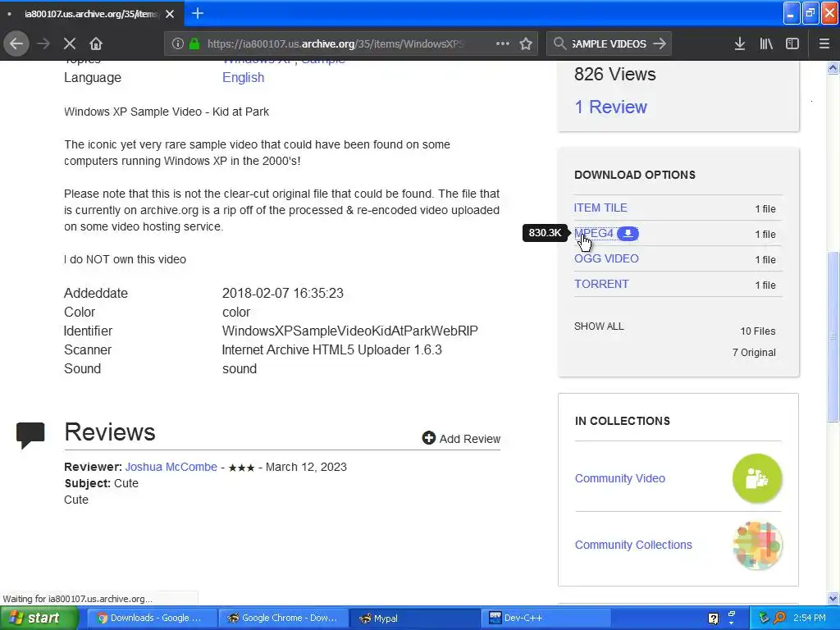
Task: Open the 1 Review link
Action: click(610, 107)
